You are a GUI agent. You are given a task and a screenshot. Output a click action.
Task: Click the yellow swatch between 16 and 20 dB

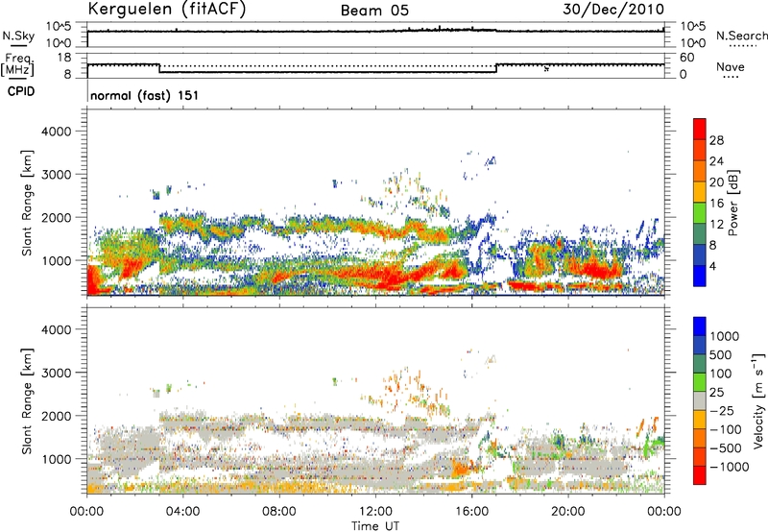(700, 192)
